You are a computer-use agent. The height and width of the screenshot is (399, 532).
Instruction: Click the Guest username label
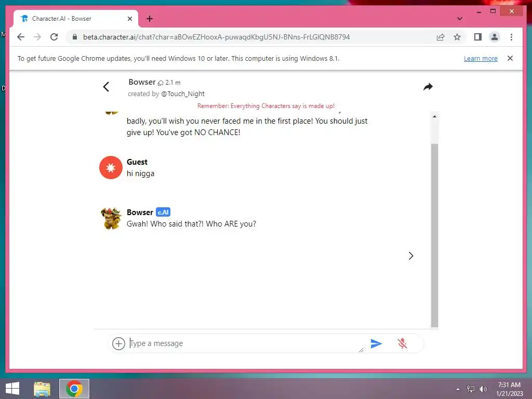tap(137, 162)
